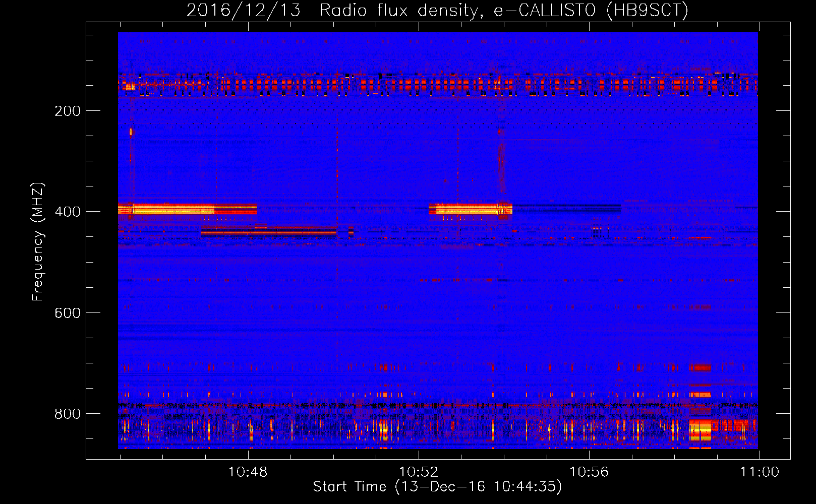Click the bright 400 MHz burst near the plot's start

pos(187,209)
